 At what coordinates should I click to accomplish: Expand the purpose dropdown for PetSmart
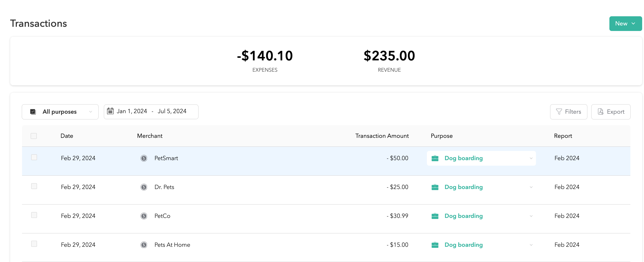pyautogui.click(x=531, y=158)
